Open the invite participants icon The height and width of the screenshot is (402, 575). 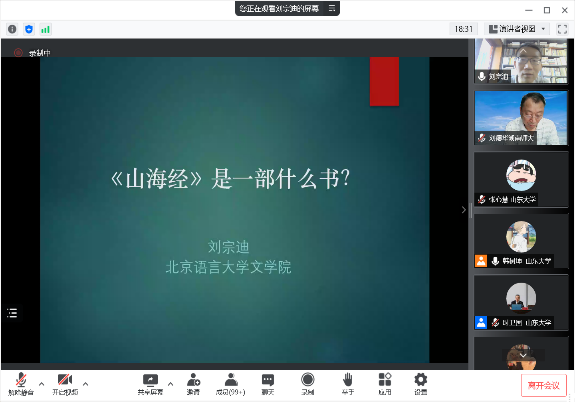193,384
